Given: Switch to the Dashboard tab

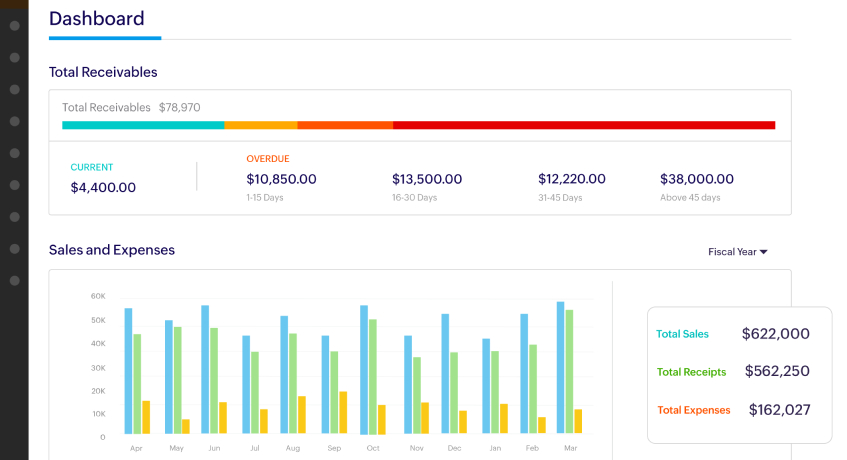Looking at the screenshot, I should (x=97, y=18).
